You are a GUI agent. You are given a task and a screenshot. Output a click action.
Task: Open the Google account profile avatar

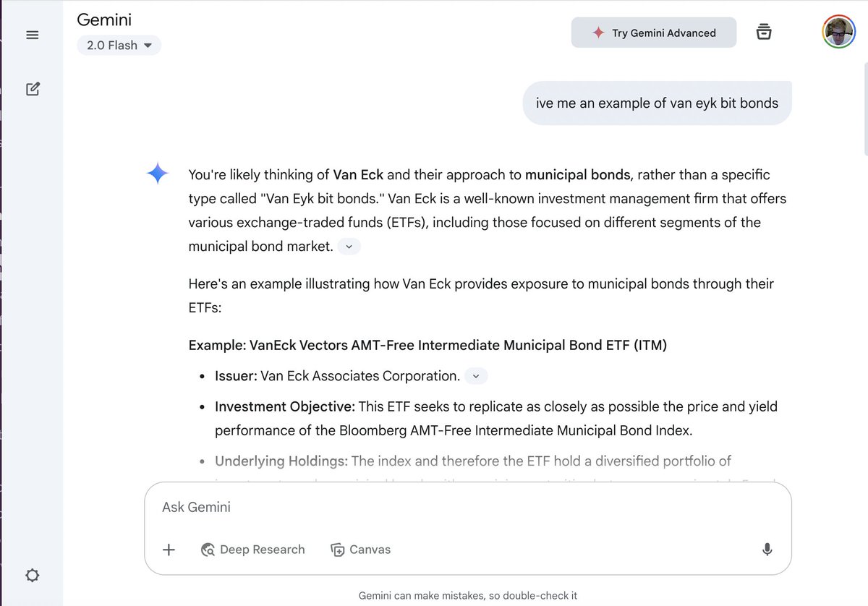(838, 33)
